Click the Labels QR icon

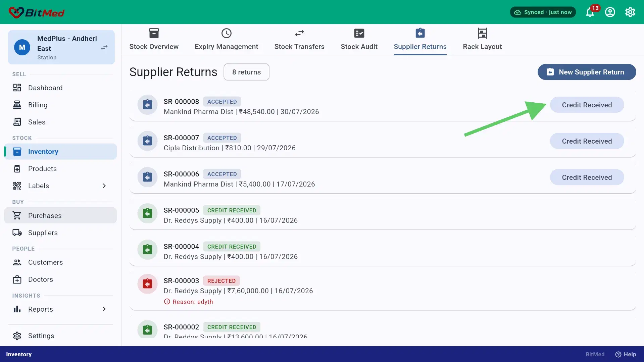tap(17, 186)
